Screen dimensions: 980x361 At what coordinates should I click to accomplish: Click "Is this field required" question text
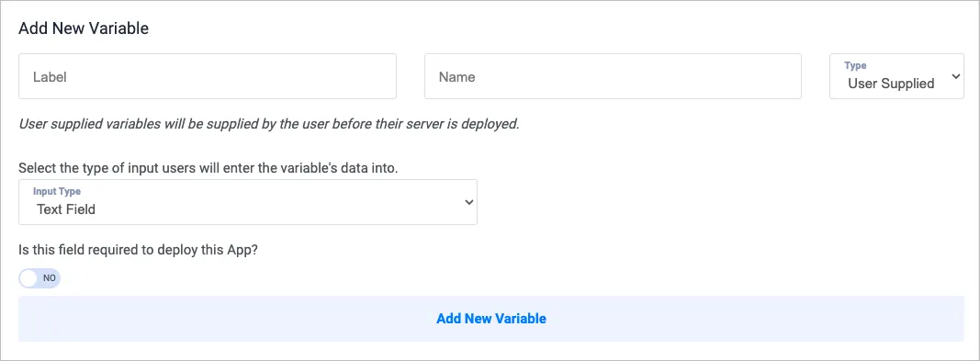click(139, 251)
